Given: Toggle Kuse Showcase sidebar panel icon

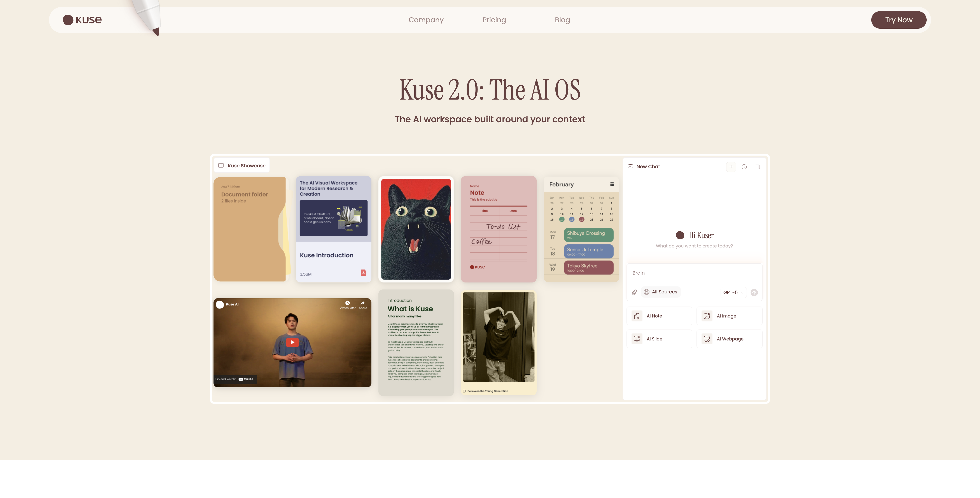Looking at the screenshot, I should coord(221,165).
